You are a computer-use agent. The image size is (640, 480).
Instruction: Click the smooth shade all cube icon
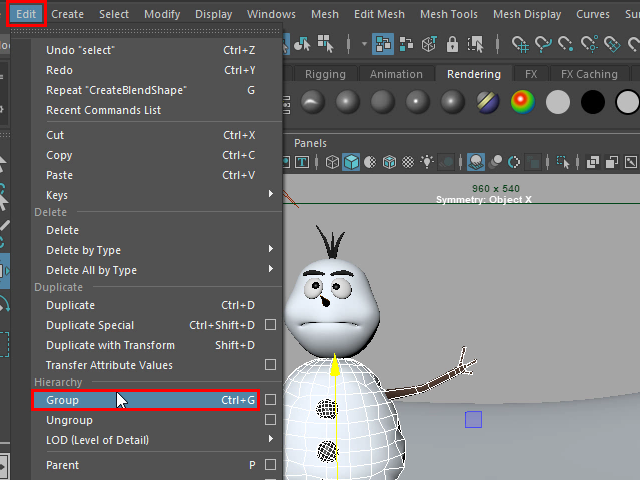pyautogui.click(x=351, y=162)
